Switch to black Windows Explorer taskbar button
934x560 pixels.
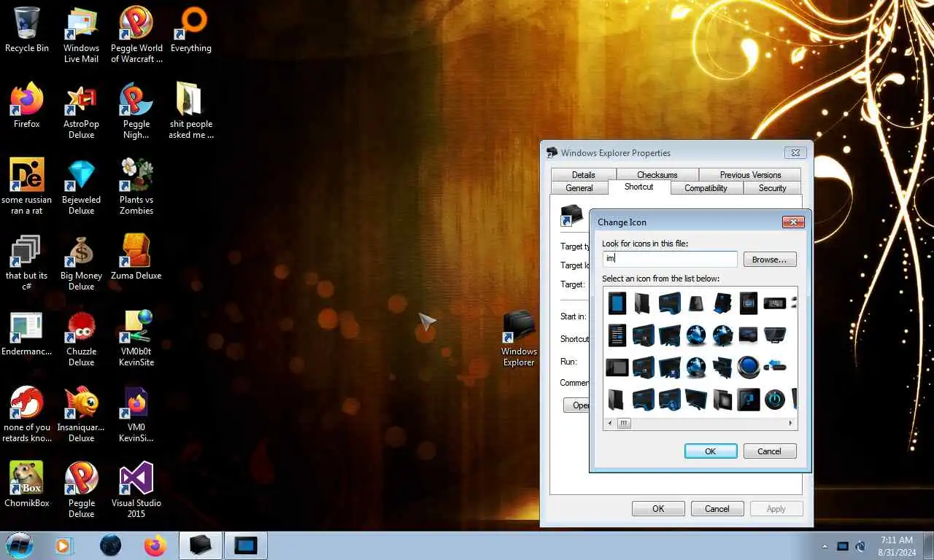click(x=201, y=545)
